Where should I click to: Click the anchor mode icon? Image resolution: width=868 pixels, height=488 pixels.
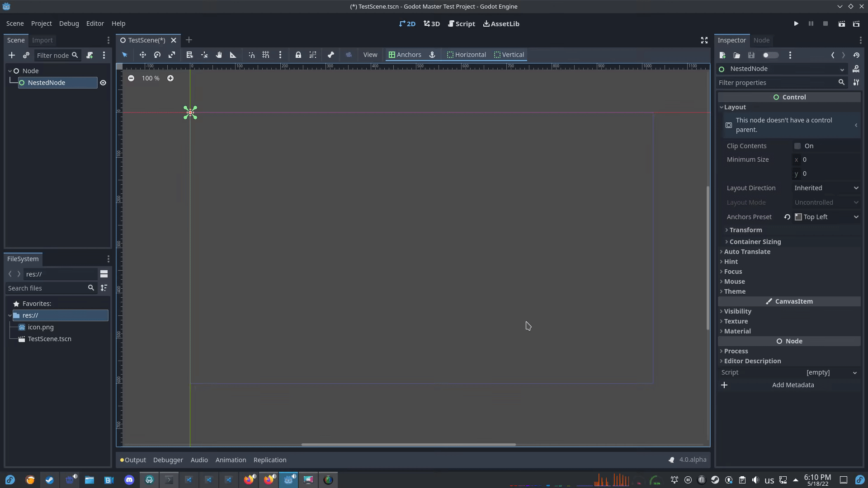coord(432,55)
